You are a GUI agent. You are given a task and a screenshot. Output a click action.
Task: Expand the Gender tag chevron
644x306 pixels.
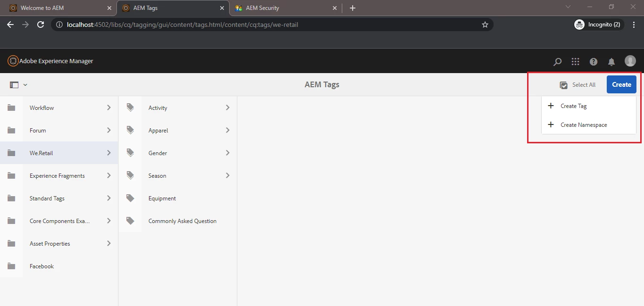click(x=228, y=153)
